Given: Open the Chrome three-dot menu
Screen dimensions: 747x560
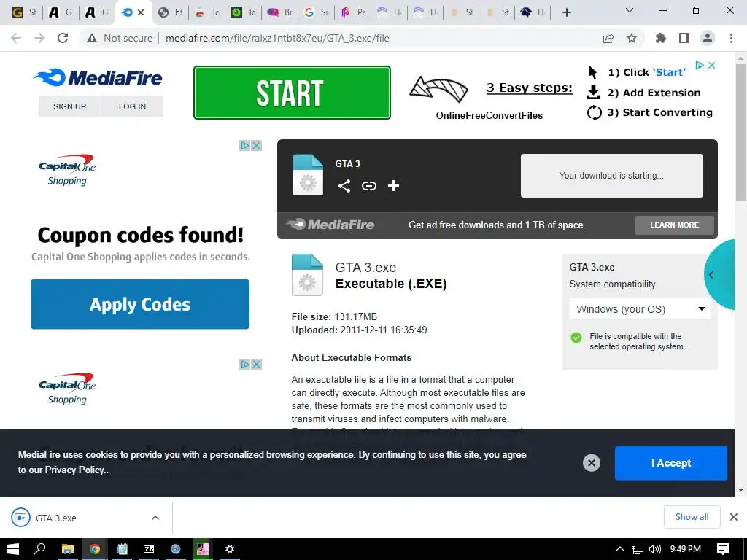Looking at the screenshot, I should [731, 38].
